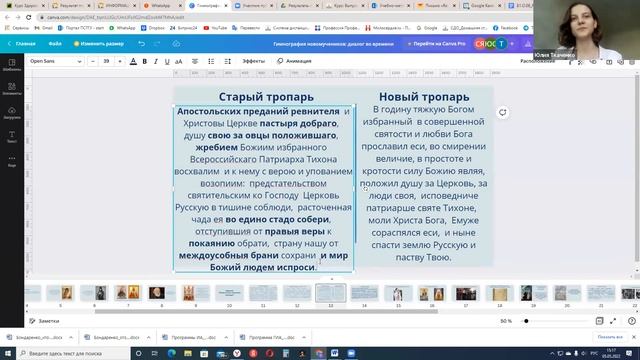This screenshot has width=640, height=360.
Task: Click the rotate handle beside the slide
Action: (502, 112)
